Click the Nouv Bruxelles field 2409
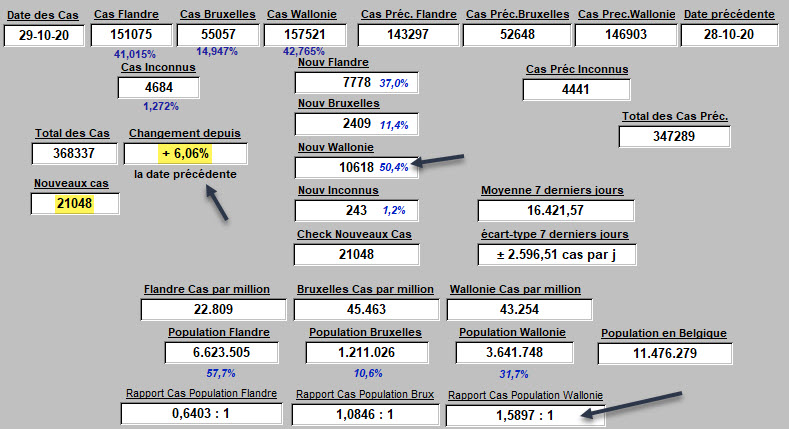 [356, 124]
